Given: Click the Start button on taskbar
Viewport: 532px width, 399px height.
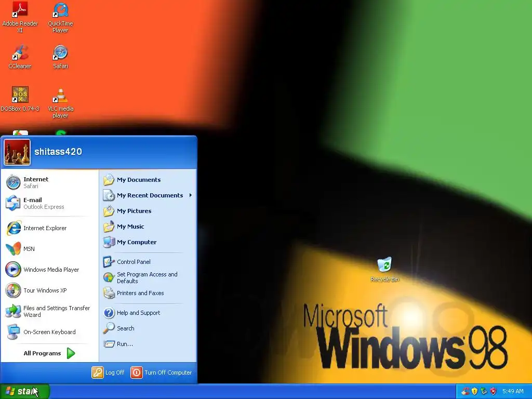Looking at the screenshot, I should point(25,392).
